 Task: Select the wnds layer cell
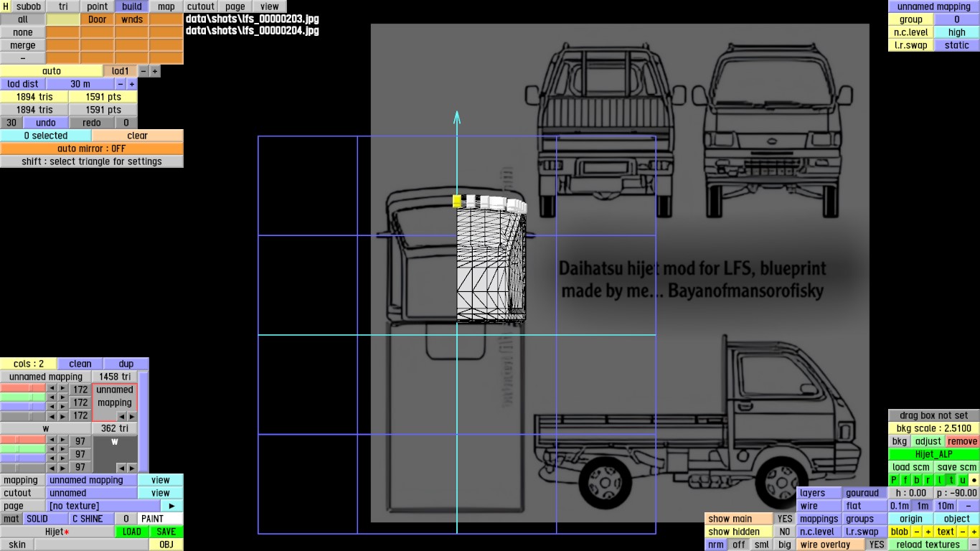coord(132,19)
